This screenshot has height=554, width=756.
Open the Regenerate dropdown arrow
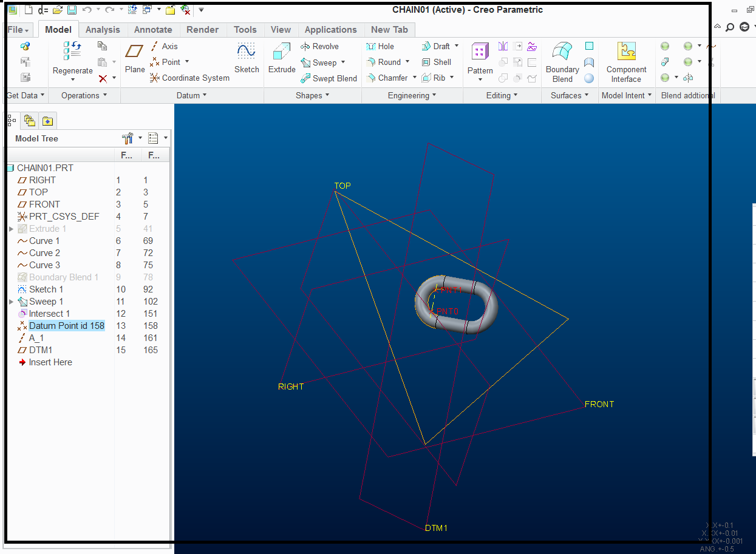(73, 79)
